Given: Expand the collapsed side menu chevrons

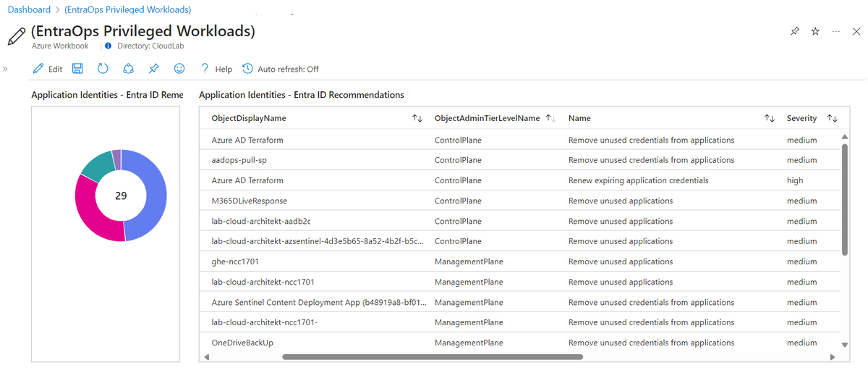Looking at the screenshot, I should (5, 69).
